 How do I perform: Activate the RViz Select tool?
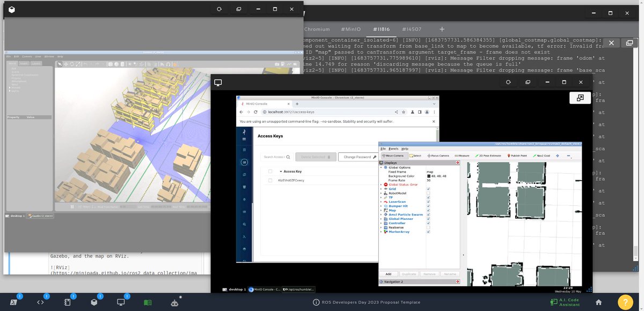coord(415,155)
